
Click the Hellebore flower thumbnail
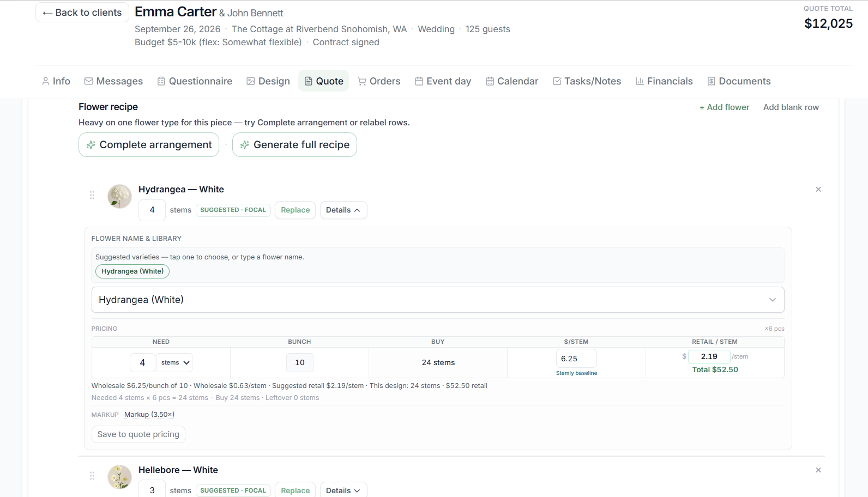pyautogui.click(x=119, y=477)
